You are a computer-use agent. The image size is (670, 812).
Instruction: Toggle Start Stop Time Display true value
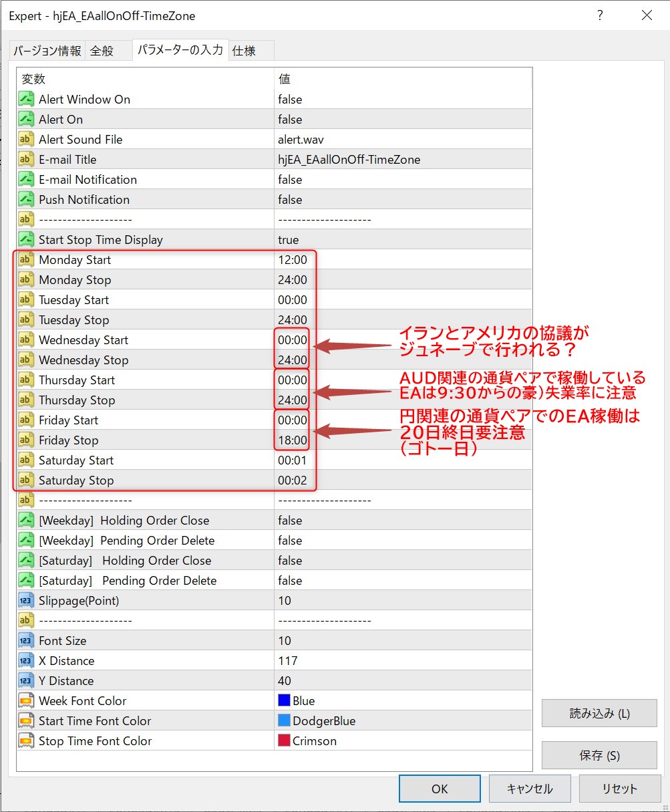pyautogui.click(x=289, y=240)
